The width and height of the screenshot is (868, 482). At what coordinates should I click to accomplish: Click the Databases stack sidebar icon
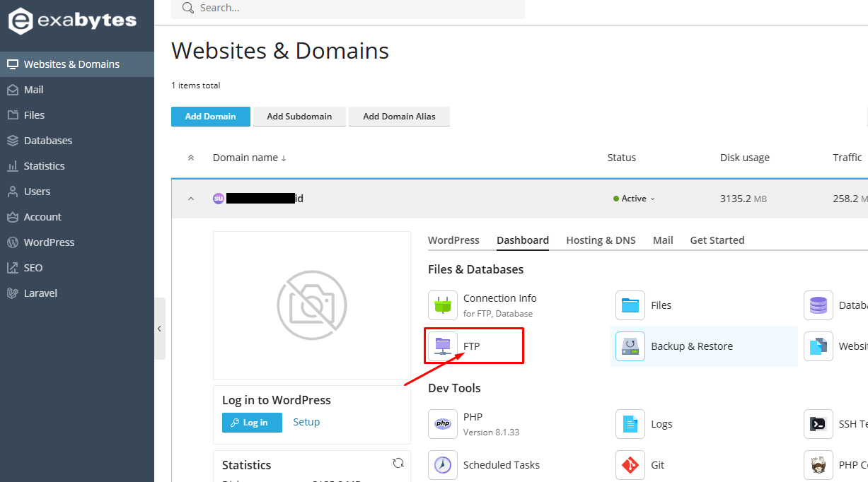12,141
